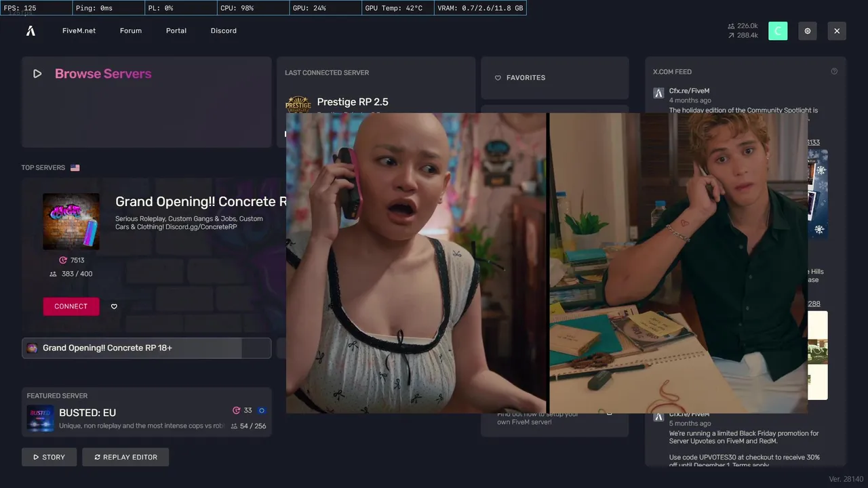Click the Top Servers label
Image resolution: width=868 pixels, height=488 pixels.
(43, 167)
